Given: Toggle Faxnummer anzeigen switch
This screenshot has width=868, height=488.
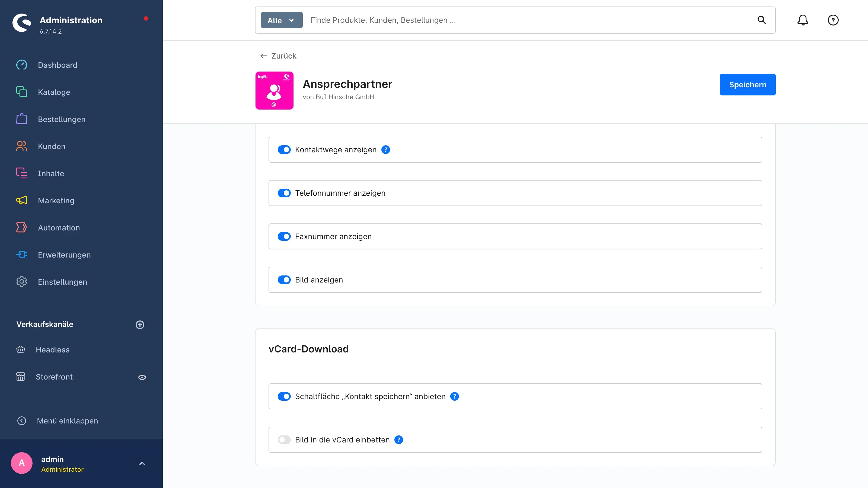Looking at the screenshot, I should [284, 236].
